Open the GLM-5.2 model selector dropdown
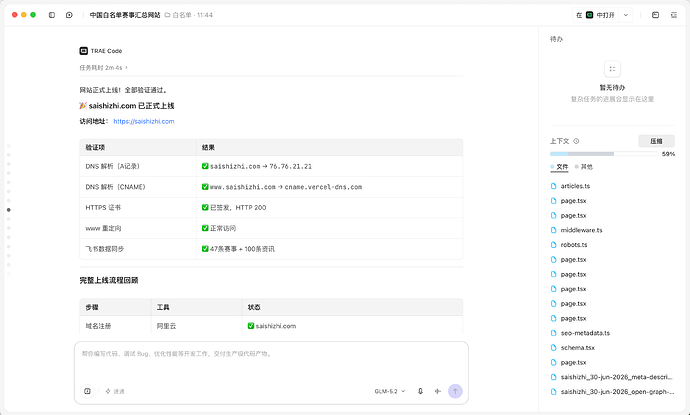The image size is (690, 415). pyautogui.click(x=390, y=391)
